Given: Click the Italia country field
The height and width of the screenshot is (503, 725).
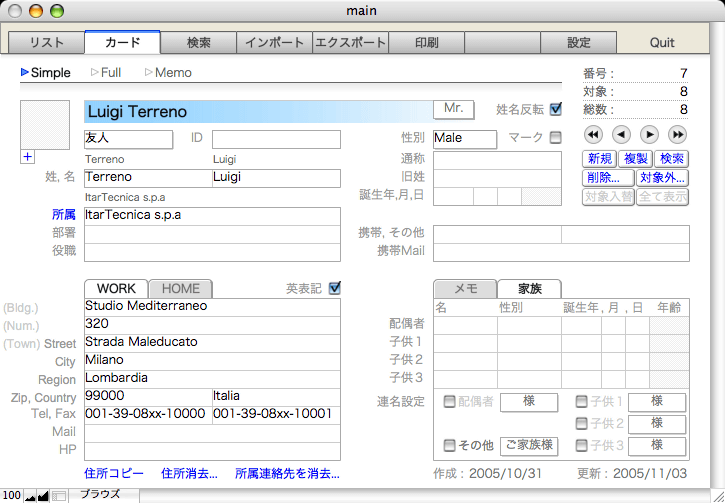Looking at the screenshot, I should pos(276,397).
